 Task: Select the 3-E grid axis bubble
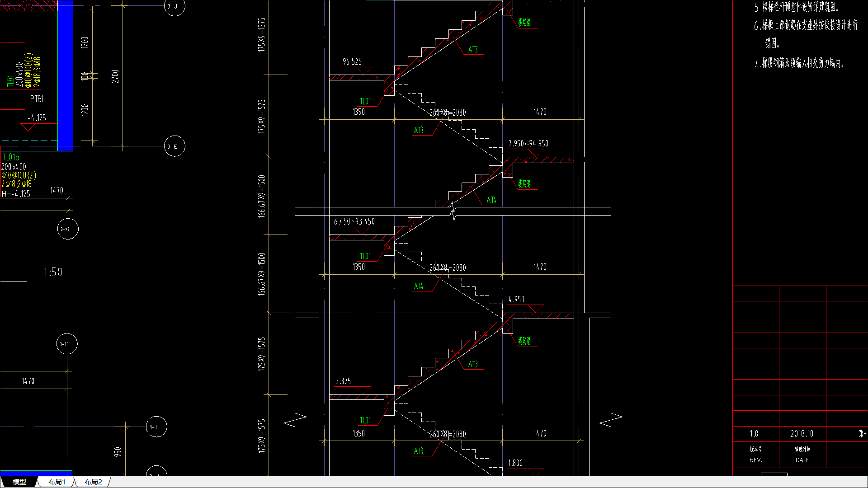pos(175,146)
